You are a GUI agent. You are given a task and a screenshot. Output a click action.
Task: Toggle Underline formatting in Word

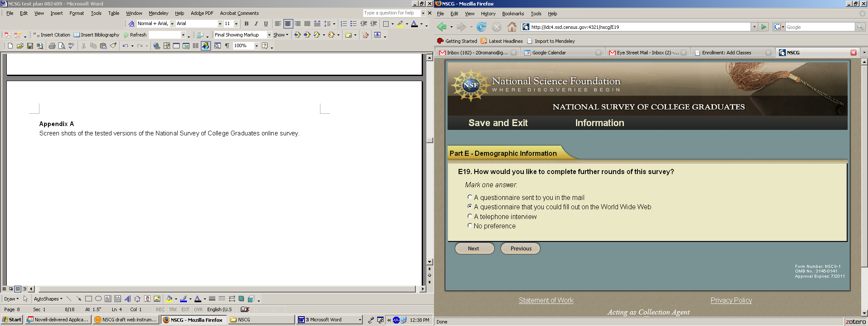tap(266, 24)
